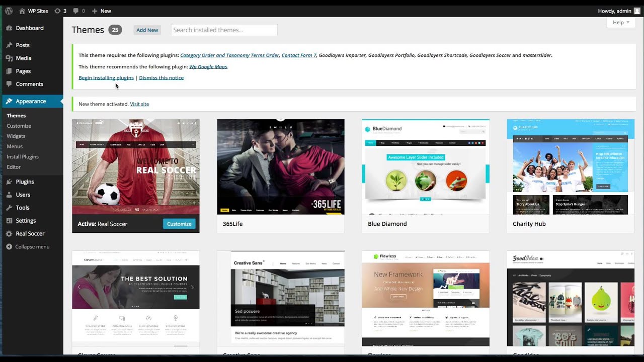This screenshot has width=644, height=362.
Task: Open the Install Plugins submenu item
Action: (x=23, y=157)
